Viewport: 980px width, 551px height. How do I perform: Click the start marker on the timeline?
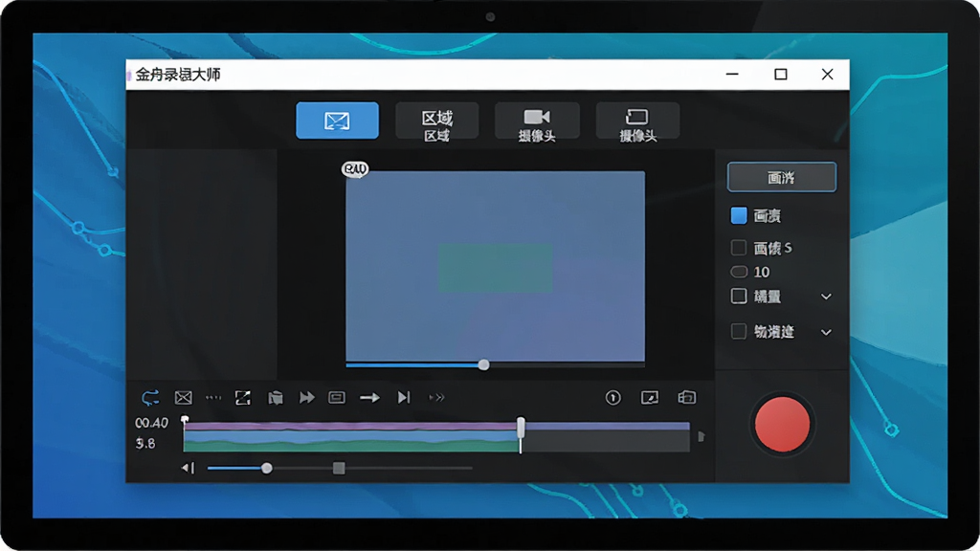(185, 421)
